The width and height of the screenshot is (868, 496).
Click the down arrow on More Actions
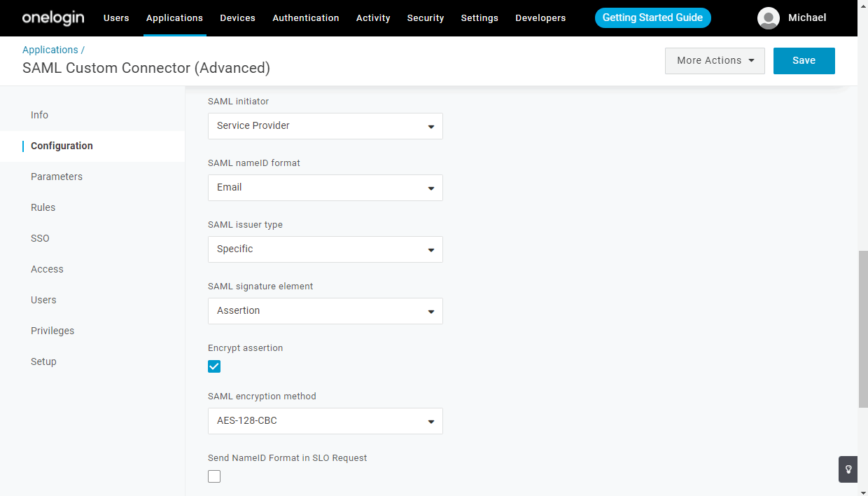click(x=752, y=60)
